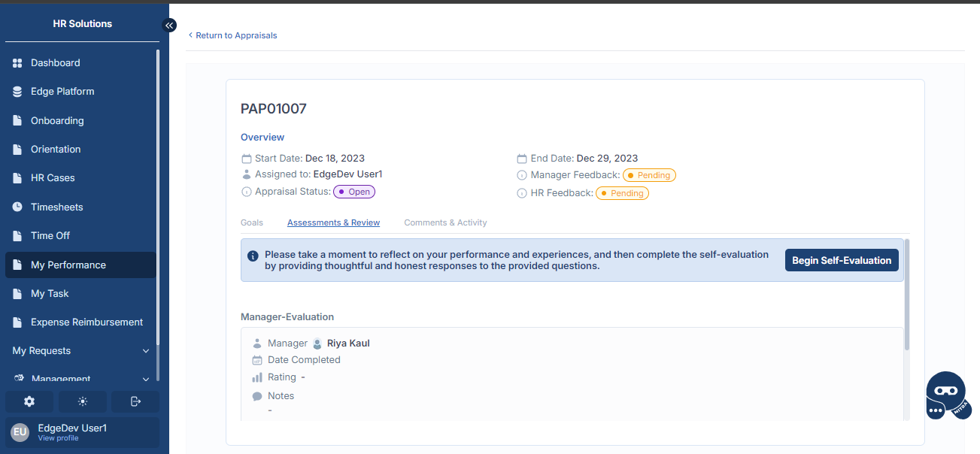
Task: Click the Manager-Evaluation heading
Action: (287, 317)
